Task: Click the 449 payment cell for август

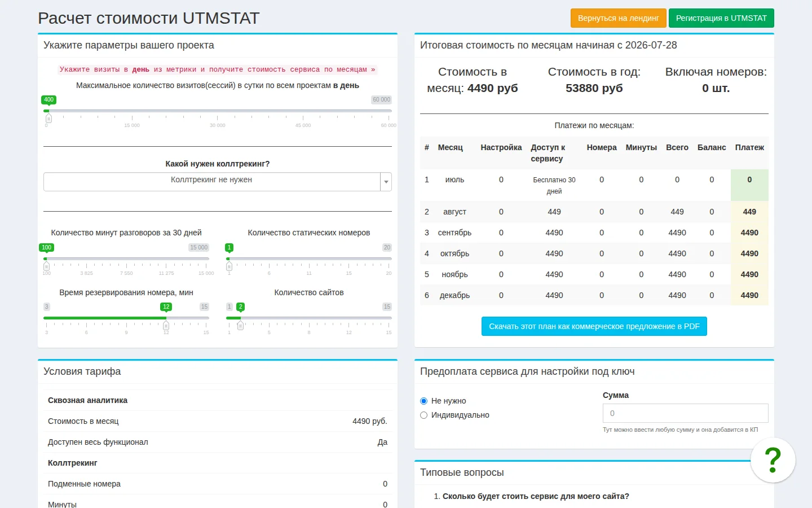Action: pos(749,212)
